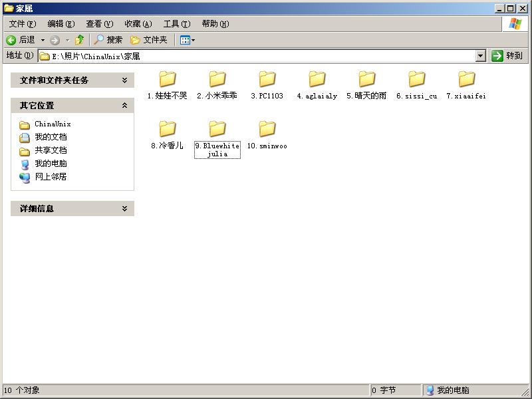Select the 6.sissi_cu folder icon

click(417, 79)
